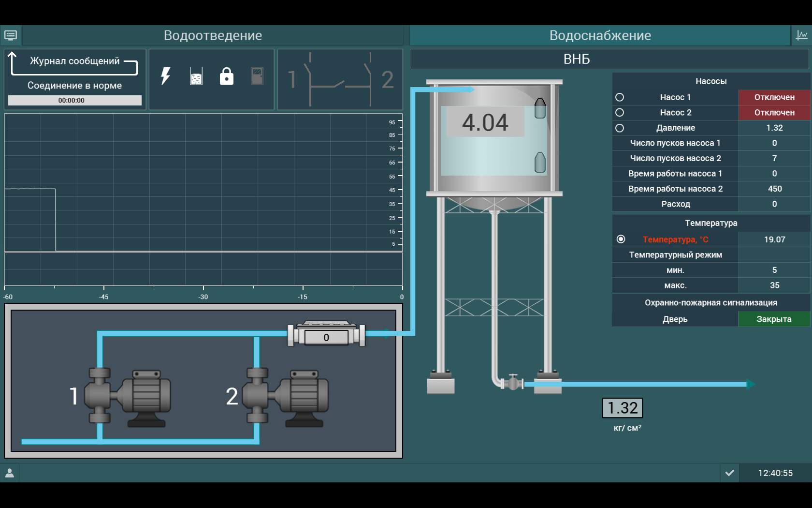Click the flow meter reading display
Image resolution: width=812 pixels, height=508 pixels.
pyautogui.click(x=326, y=337)
